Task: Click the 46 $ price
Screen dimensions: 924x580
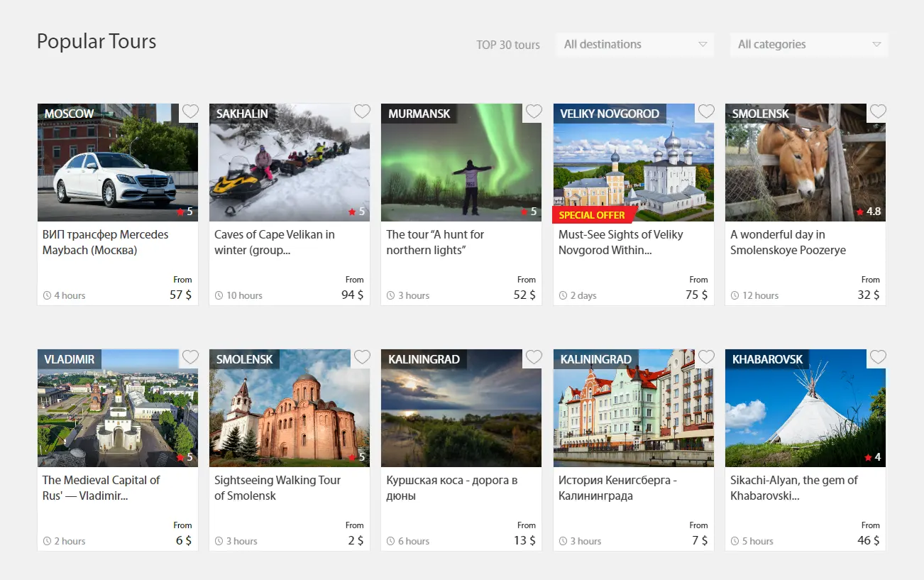Action: tap(869, 540)
